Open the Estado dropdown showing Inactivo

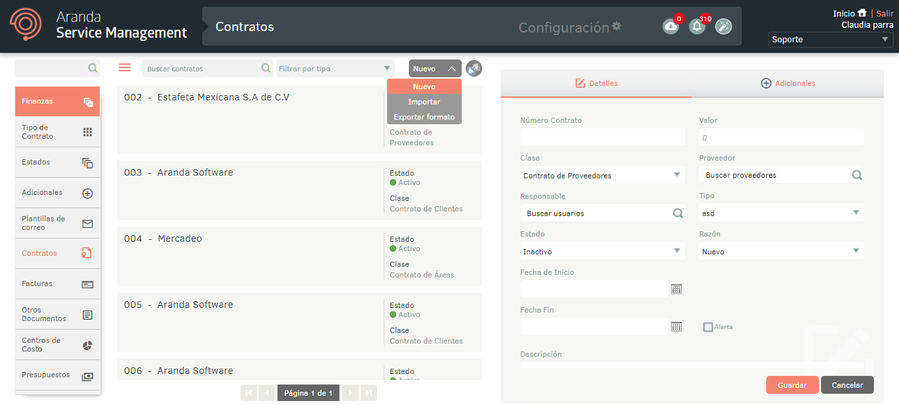coord(602,251)
